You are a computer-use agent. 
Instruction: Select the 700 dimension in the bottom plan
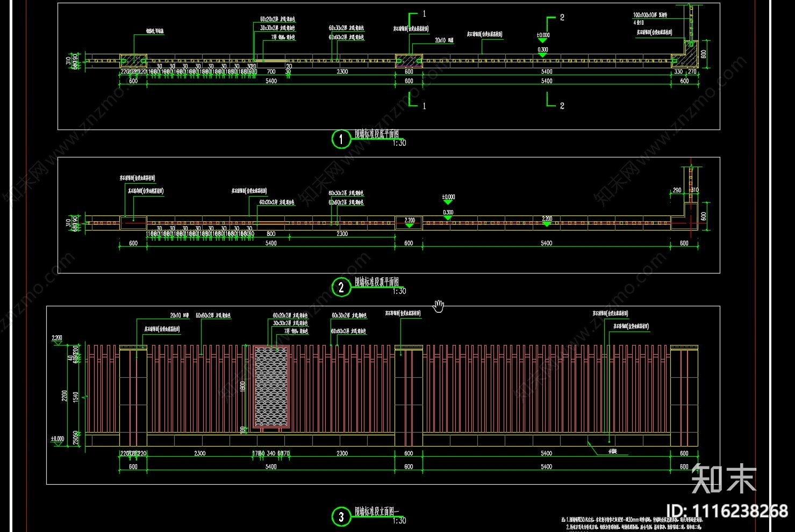pyautogui.click(x=271, y=71)
